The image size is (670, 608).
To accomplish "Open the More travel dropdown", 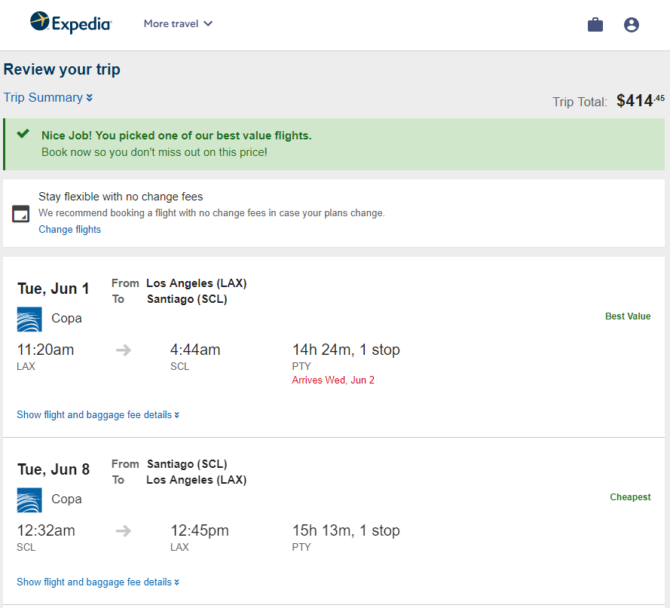I will pos(178,23).
